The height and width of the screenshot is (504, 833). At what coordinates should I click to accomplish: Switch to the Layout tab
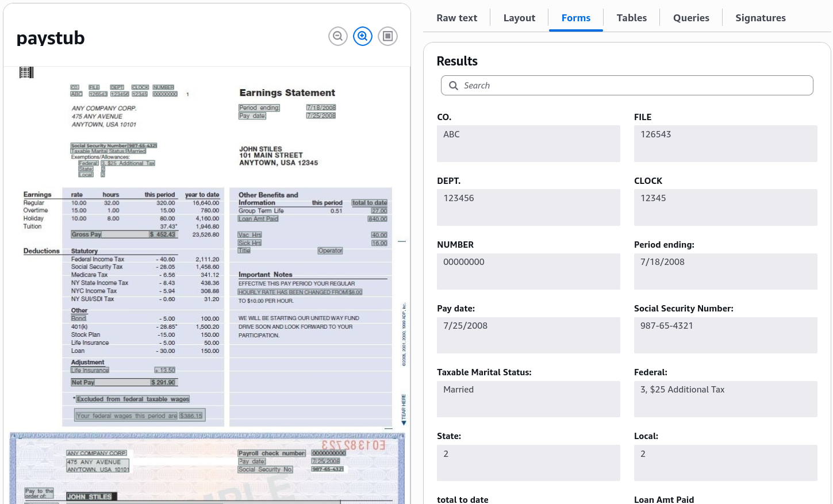tap(519, 18)
